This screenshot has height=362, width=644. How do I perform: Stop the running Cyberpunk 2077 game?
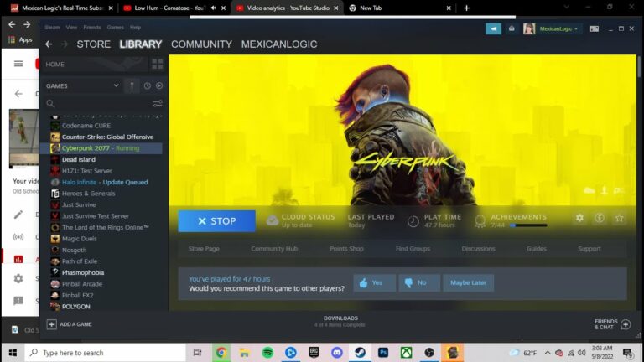tap(216, 221)
